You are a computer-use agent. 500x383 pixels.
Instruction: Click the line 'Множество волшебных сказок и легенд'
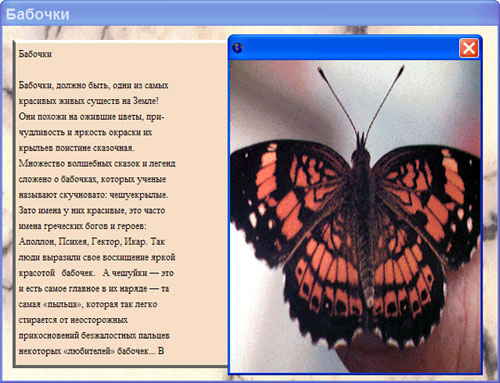tap(97, 164)
